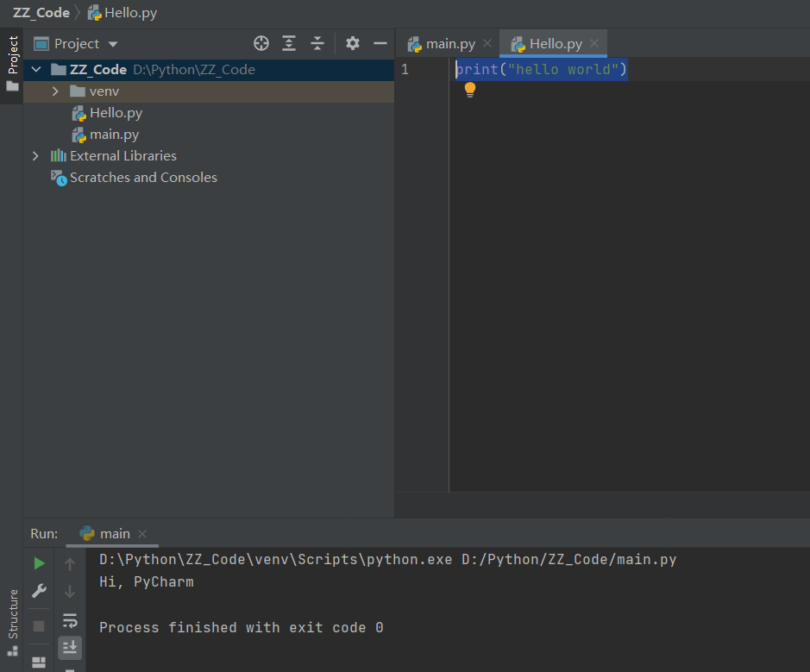Click the D:\Python\ZZ_Code path label
Viewport: 810px width, 672px height.
(x=194, y=70)
